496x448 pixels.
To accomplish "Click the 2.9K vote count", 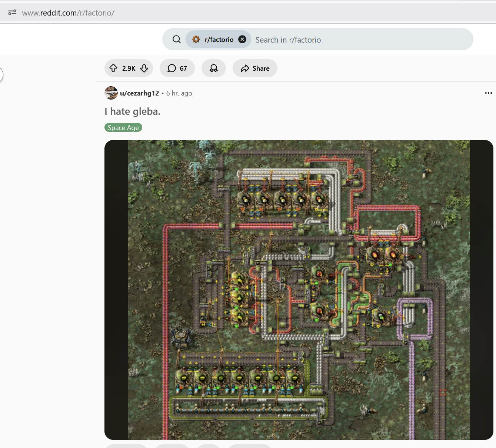I will tap(129, 68).
